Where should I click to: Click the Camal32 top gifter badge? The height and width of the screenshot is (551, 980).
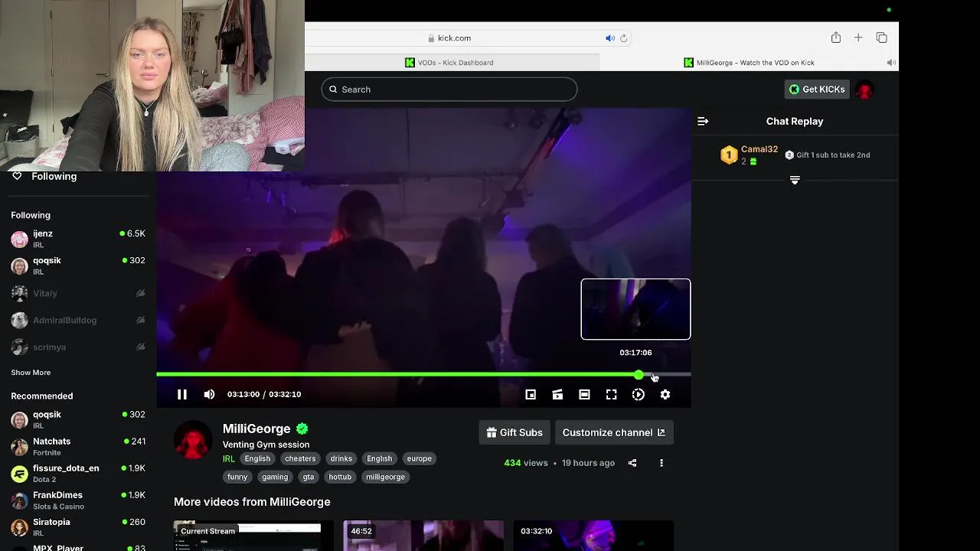point(729,155)
